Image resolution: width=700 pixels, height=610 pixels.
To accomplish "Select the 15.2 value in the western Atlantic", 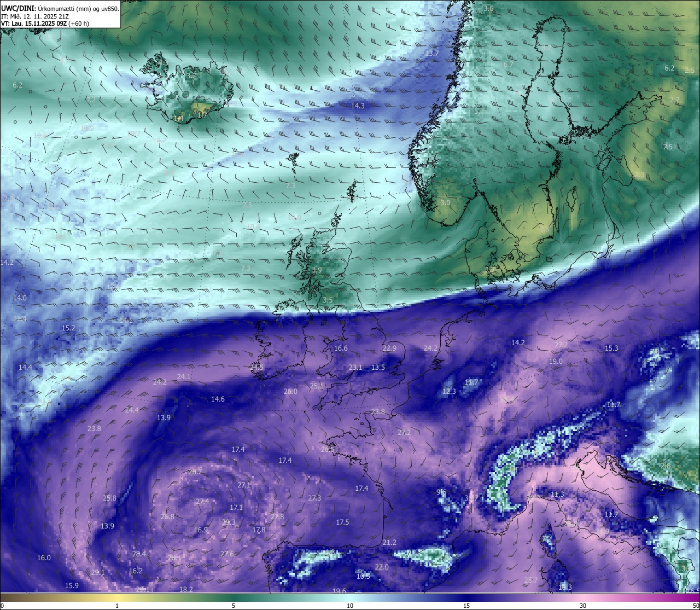I will (68, 328).
